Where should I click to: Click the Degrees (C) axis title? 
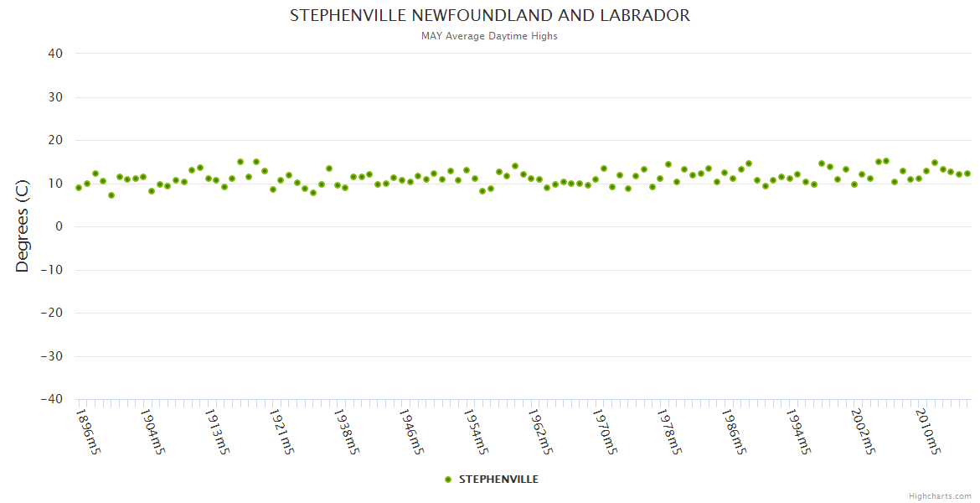[x=23, y=226]
